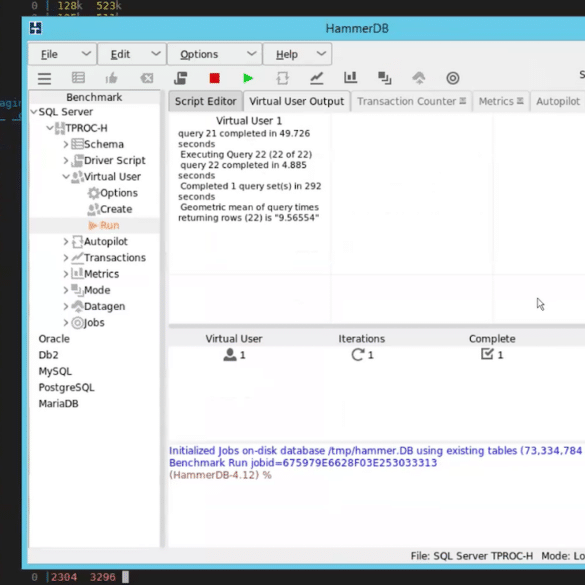Expand the Datagen tree node

click(x=66, y=306)
